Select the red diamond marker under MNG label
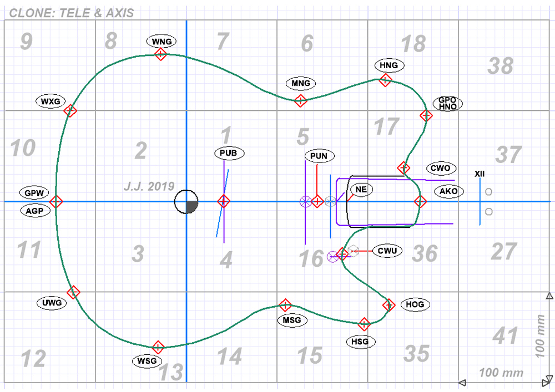Viewport: 555px width, 392px height. (300, 100)
